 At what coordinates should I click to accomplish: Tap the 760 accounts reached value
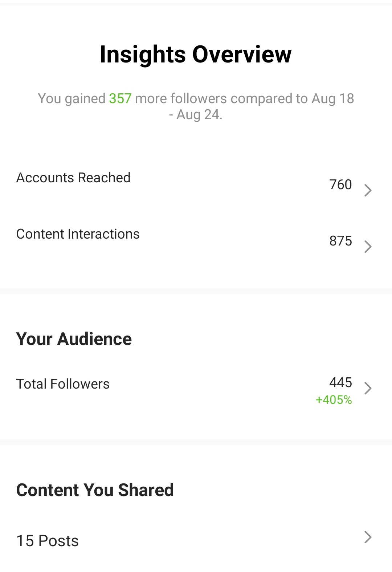(x=340, y=184)
